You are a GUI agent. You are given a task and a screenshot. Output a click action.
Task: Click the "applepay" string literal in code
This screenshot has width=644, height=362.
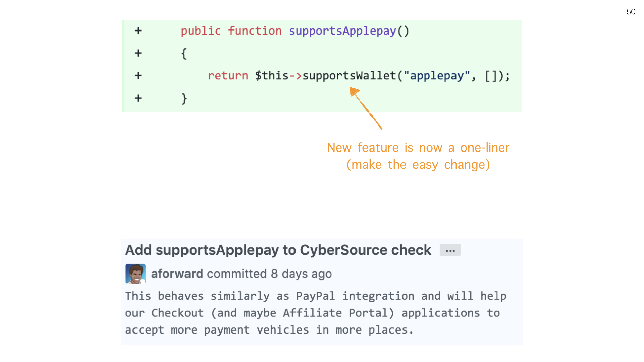click(437, 76)
